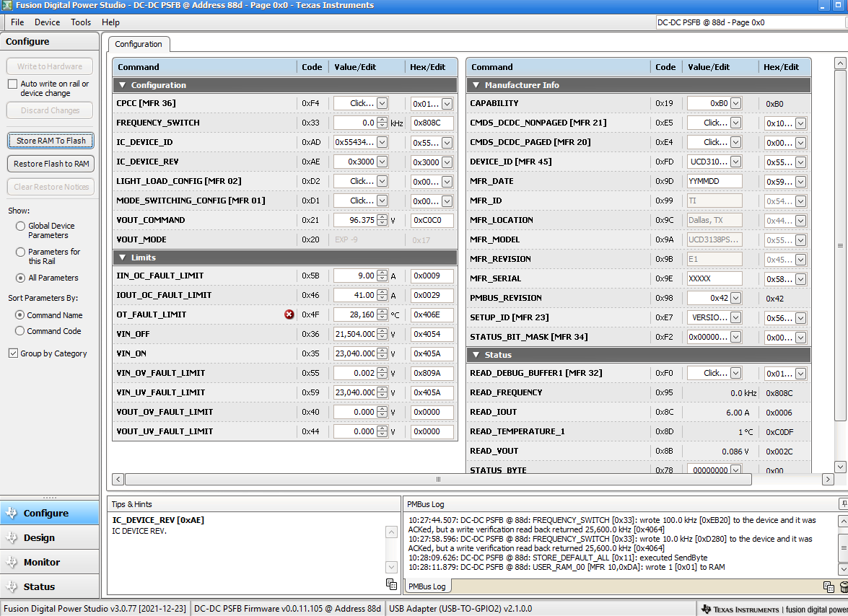Image resolution: width=848 pixels, height=616 pixels.
Task: Click Clear Restore Notices button
Action: [51, 187]
